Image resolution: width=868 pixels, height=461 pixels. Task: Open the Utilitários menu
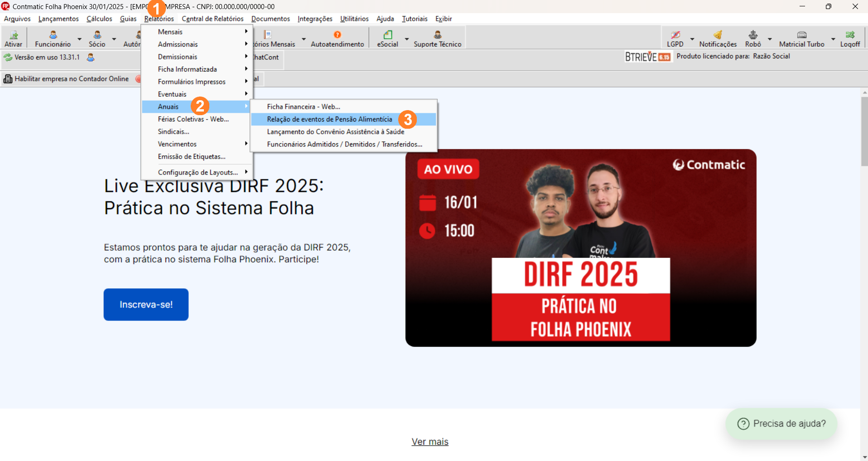[x=354, y=19]
